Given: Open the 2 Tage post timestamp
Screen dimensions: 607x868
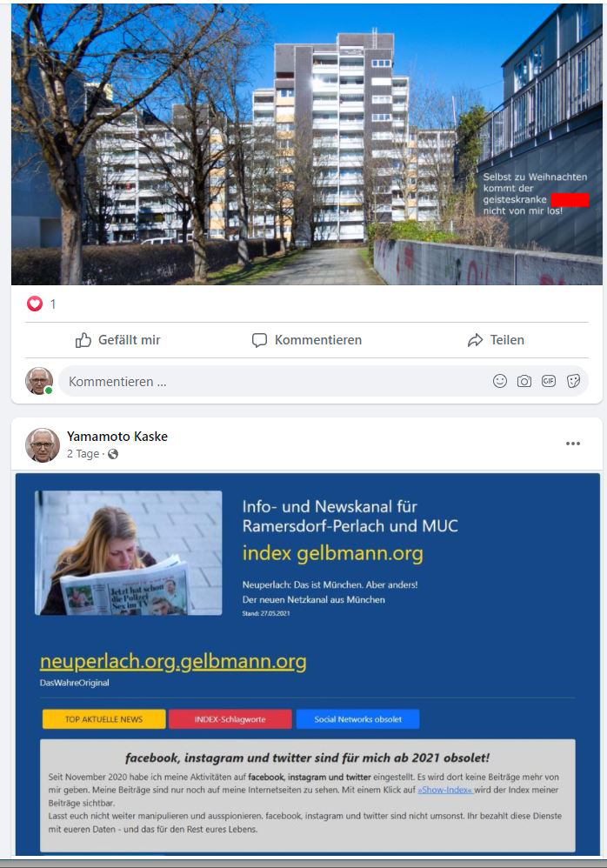Looking at the screenshot, I should point(83,454).
